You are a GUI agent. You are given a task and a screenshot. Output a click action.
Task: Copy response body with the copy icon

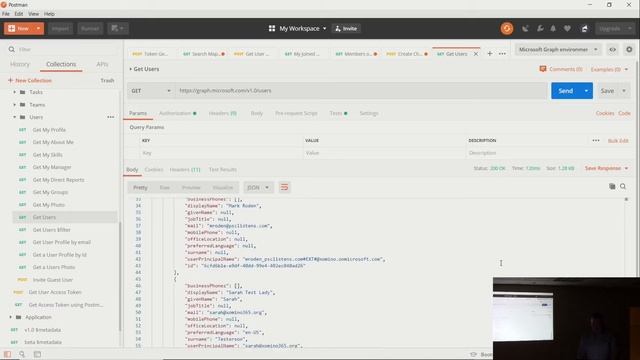point(612,187)
